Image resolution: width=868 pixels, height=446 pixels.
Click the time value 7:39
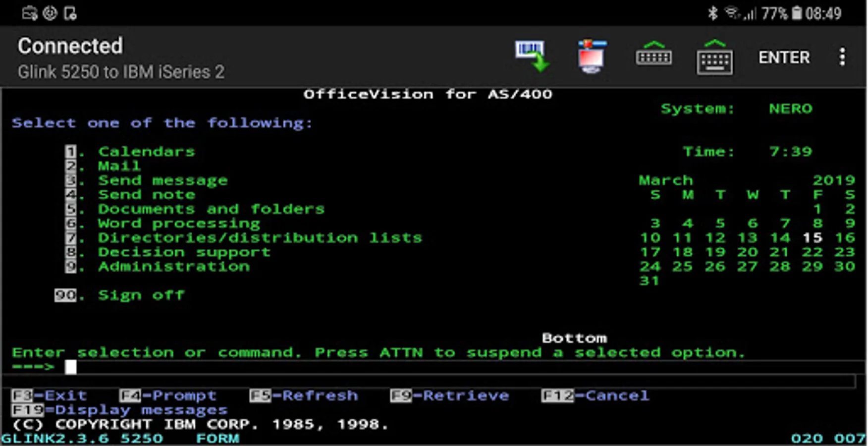[791, 151]
